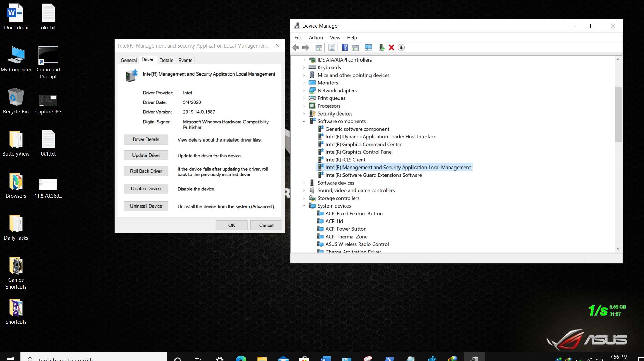
Task: Click the Disable Device button
Action: click(146, 189)
